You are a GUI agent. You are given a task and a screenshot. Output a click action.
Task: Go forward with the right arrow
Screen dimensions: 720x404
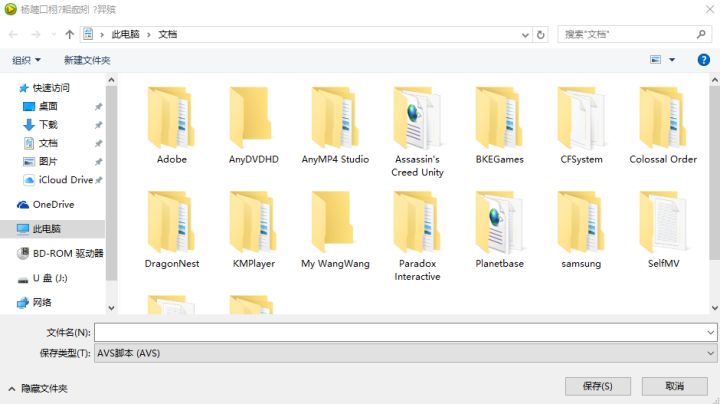pos(35,34)
